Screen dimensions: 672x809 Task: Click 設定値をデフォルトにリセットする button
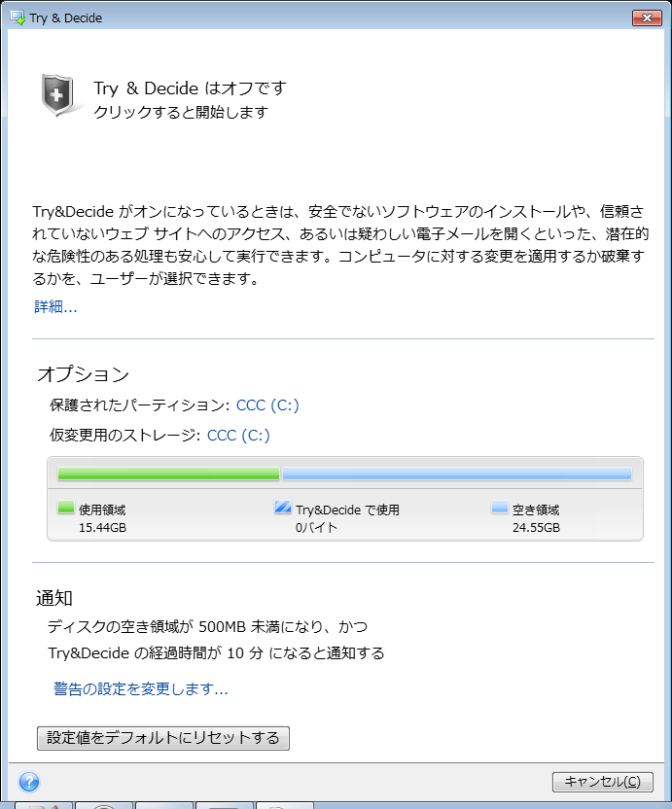pos(163,738)
